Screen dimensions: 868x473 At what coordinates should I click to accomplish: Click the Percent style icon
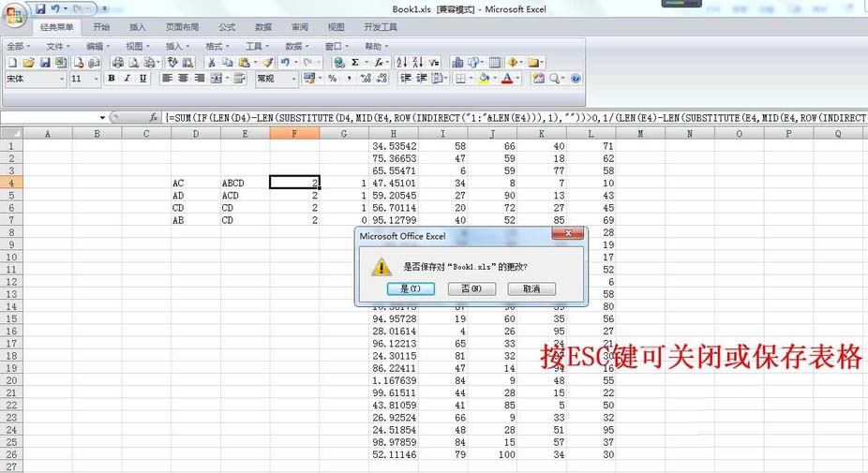pyautogui.click(x=332, y=78)
